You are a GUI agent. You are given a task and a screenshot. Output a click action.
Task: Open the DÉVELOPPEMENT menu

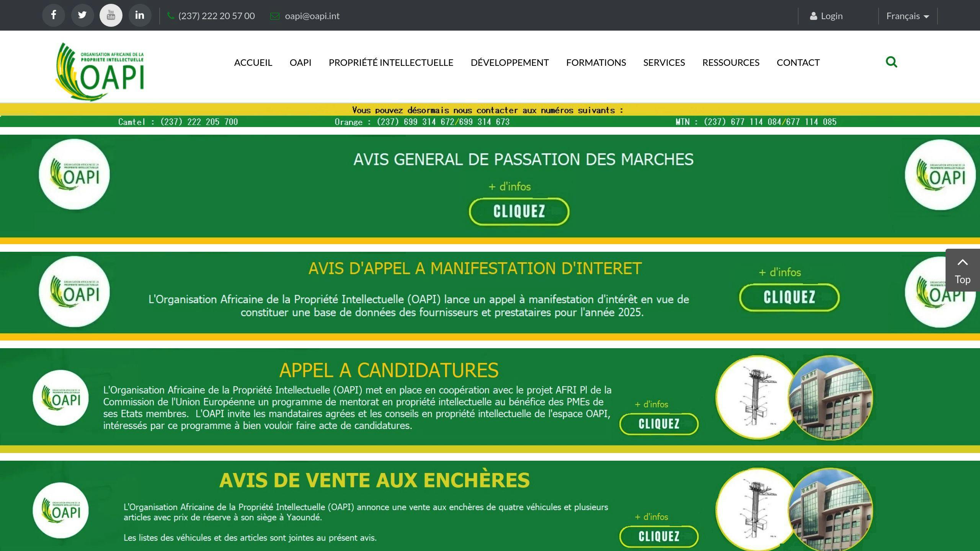tap(510, 62)
